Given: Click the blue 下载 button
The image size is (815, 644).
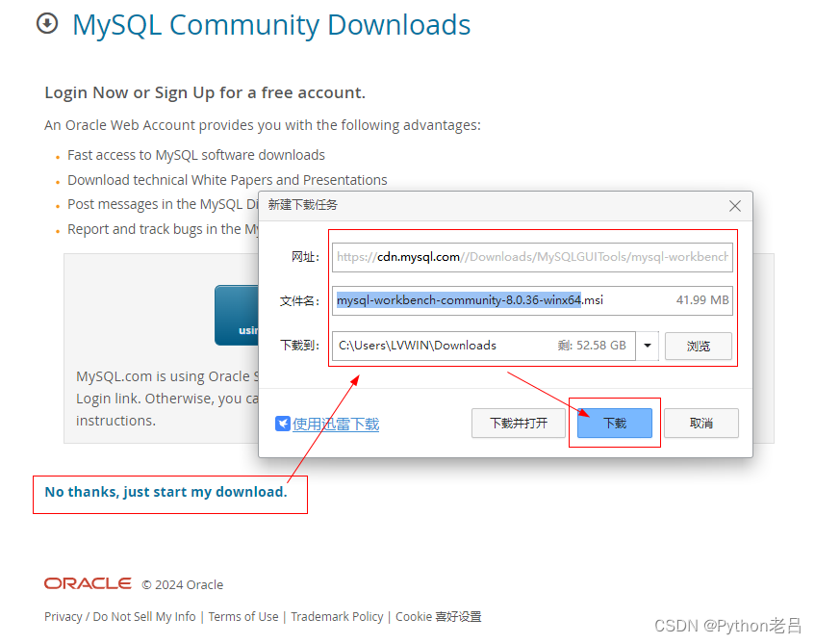Looking at the screenshot, I should (x=615, y=423).
